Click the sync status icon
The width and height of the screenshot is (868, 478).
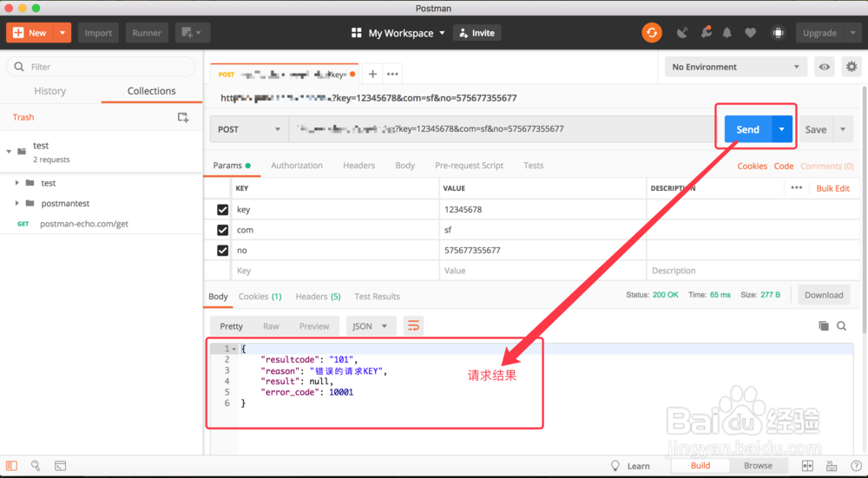[652, 33]
